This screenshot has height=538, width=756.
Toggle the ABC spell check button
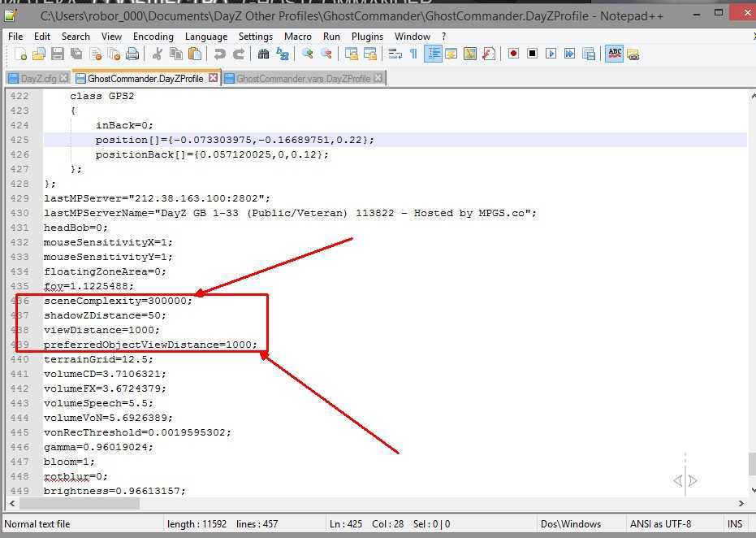[x=615, y=54]
